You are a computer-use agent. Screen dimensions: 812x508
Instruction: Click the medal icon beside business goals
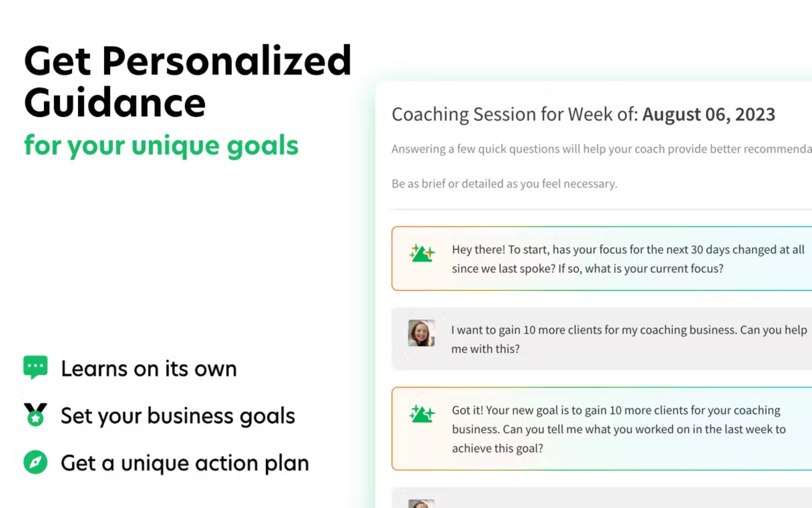[x=35, y=415]
